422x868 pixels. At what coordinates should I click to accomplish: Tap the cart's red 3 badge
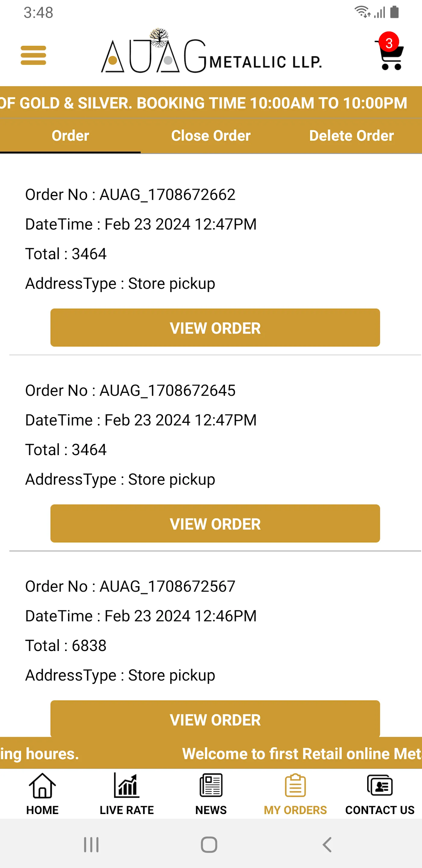coord(389,43)
